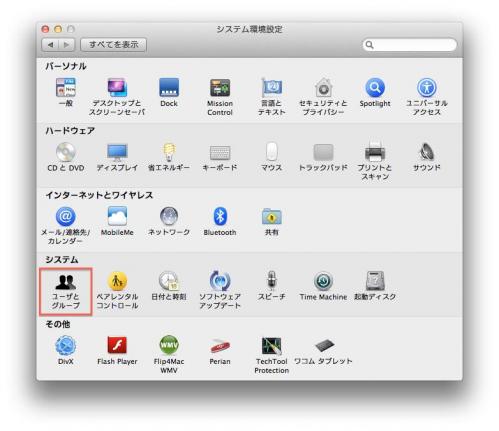Open Spotlight preferences icon
The width and height of the screenshot is (499, 431).
[375, 93]
